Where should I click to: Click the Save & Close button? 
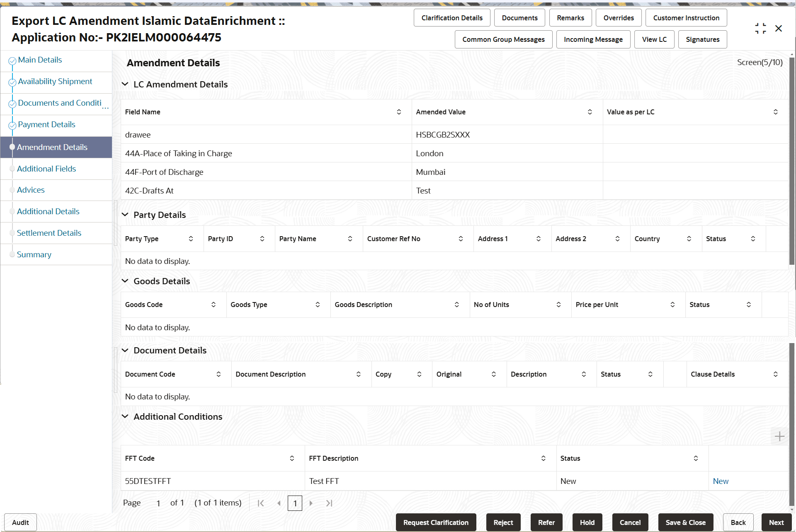pyautogui.click(x=685, y=522)
